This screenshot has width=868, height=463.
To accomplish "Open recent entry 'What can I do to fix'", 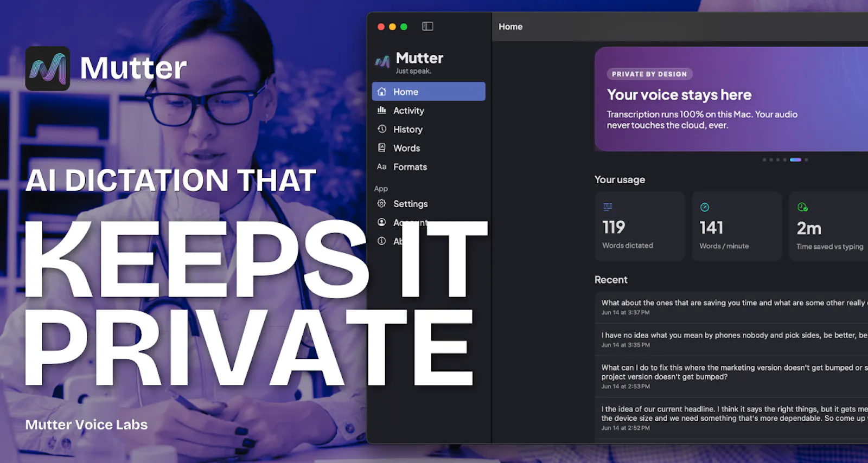I will [731, 377].
